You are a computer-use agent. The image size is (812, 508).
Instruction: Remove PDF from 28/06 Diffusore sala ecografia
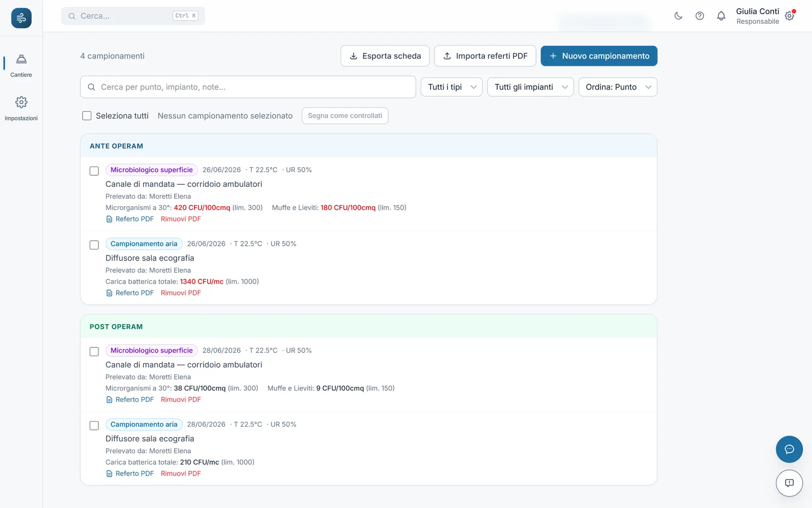pos(181,473)
